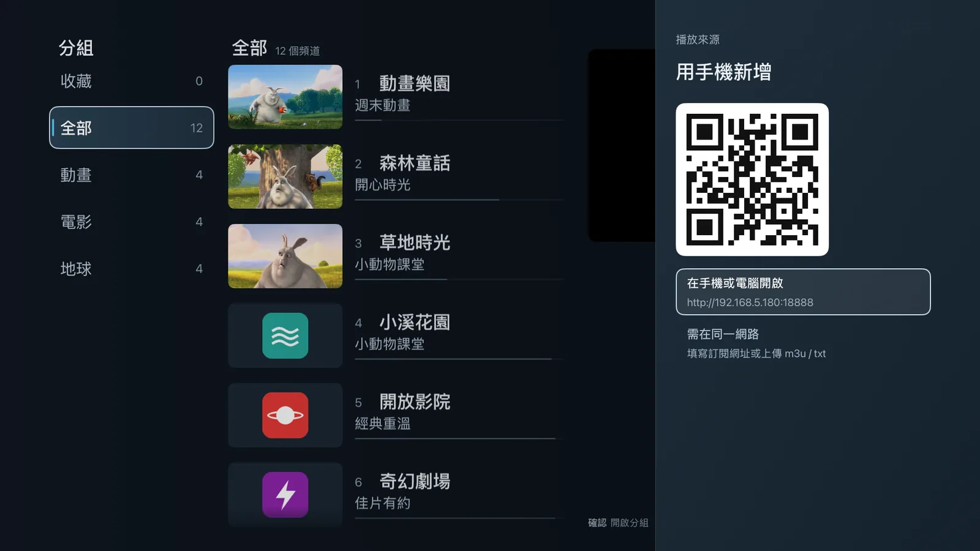Open the 森林童話 channel thumbnail

[285, 176]
